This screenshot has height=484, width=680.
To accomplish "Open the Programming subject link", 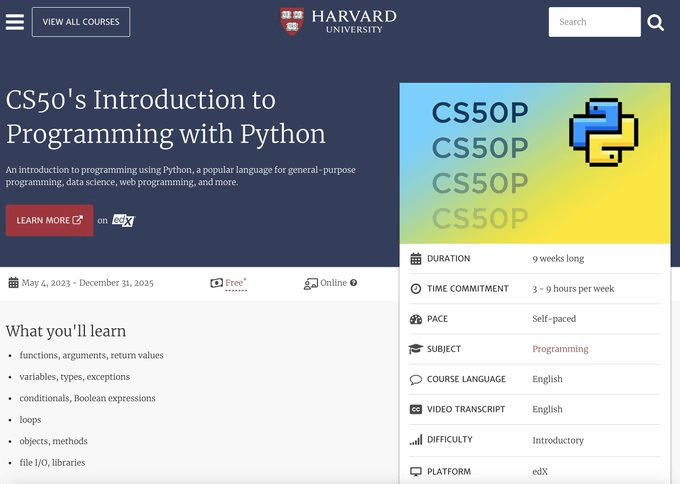I will 560,349.
